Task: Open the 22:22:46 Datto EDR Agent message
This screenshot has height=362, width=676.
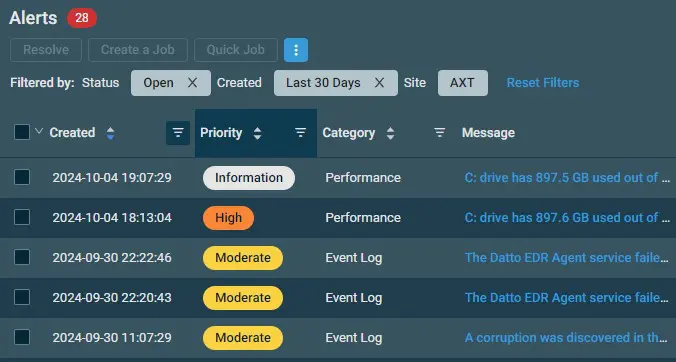Action: pos(567,258)
